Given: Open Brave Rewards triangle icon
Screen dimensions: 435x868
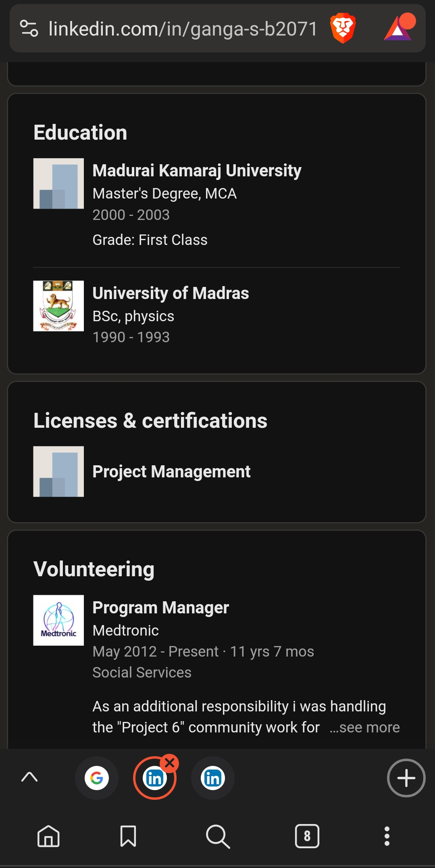Looking at the screenshot, I should 398,28.
